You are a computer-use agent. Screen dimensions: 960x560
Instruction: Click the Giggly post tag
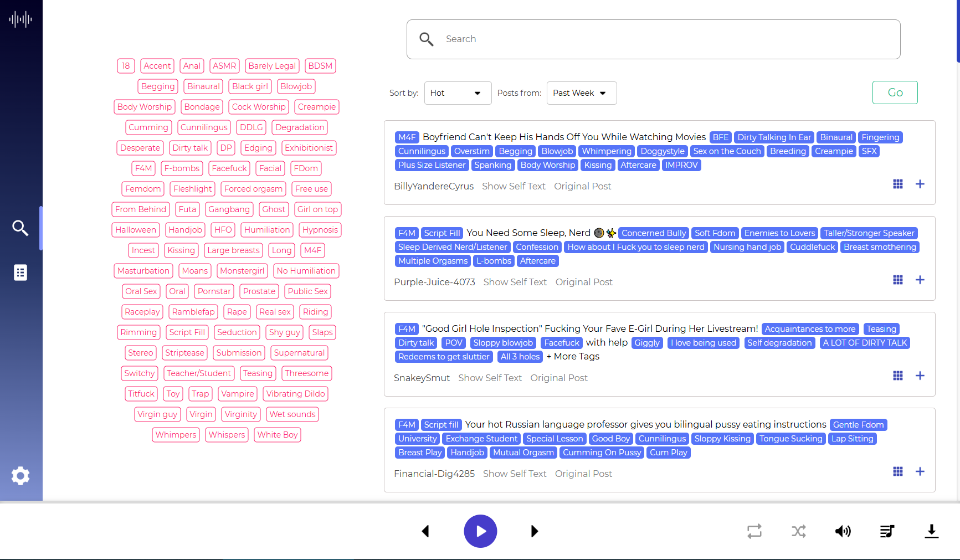[647, 343]
